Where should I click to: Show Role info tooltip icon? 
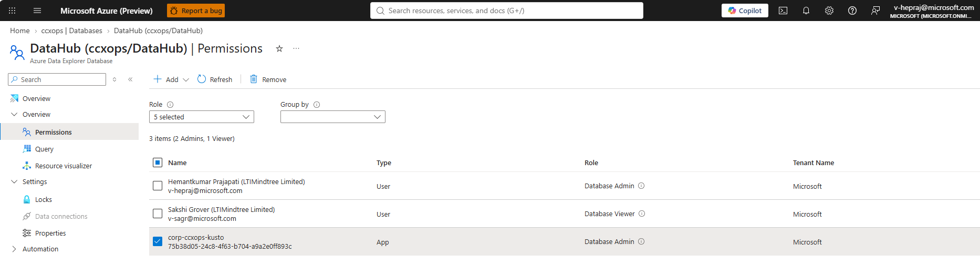point(170,105)
